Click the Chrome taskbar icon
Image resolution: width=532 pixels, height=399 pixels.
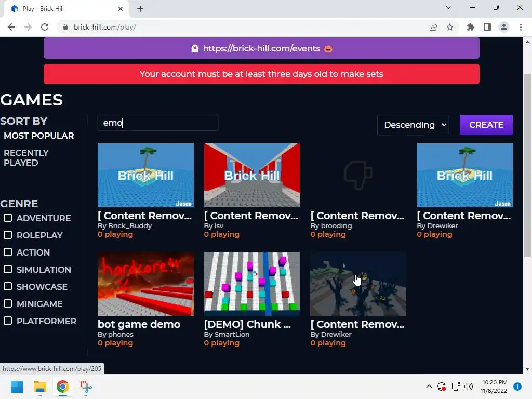click(x=63, y=387)
